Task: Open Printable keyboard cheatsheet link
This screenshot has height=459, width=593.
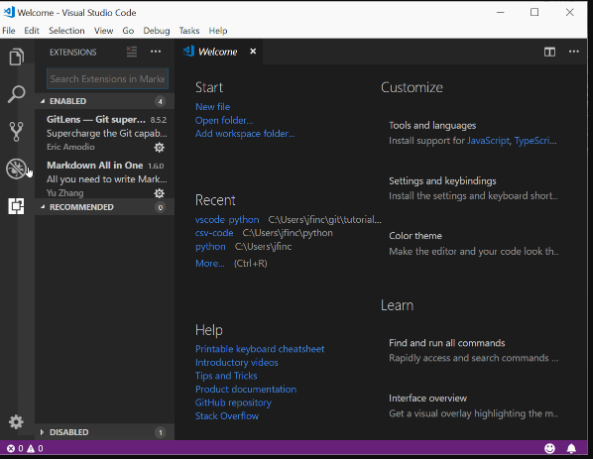Action: [x=260, y=349]
